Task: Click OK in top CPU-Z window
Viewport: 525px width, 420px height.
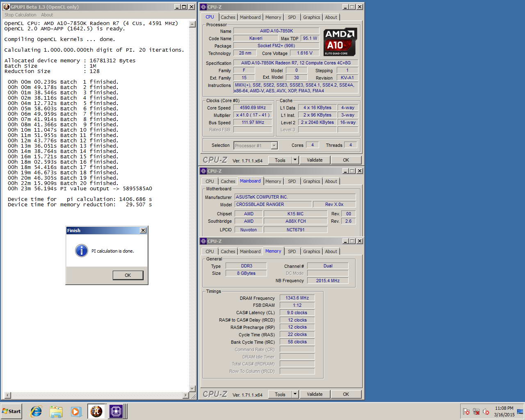Action: pos(346,160)
